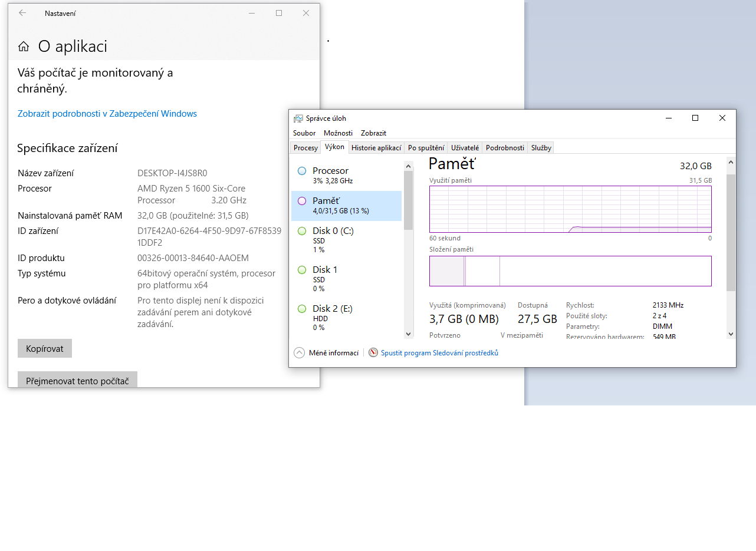
Task: Click the AMD Ryzen 5 1600 processor value
Action: pyautogui.click(x=192, y=194)
